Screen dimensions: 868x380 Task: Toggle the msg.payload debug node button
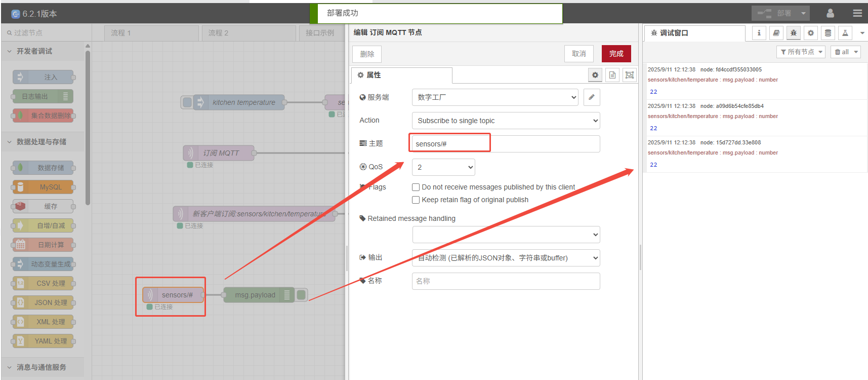pos(302,295)
